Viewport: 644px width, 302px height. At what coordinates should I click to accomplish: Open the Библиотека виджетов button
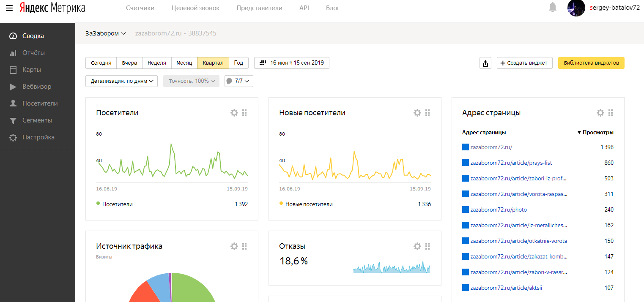591,63
